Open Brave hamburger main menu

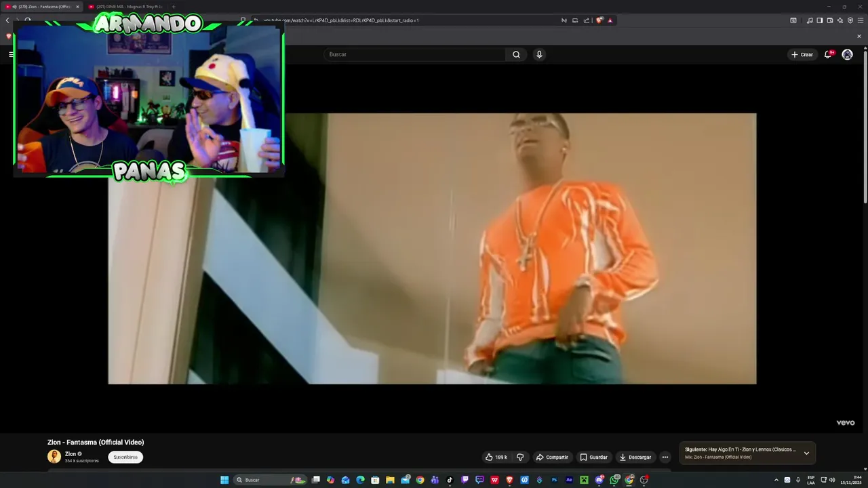point(861,20)
